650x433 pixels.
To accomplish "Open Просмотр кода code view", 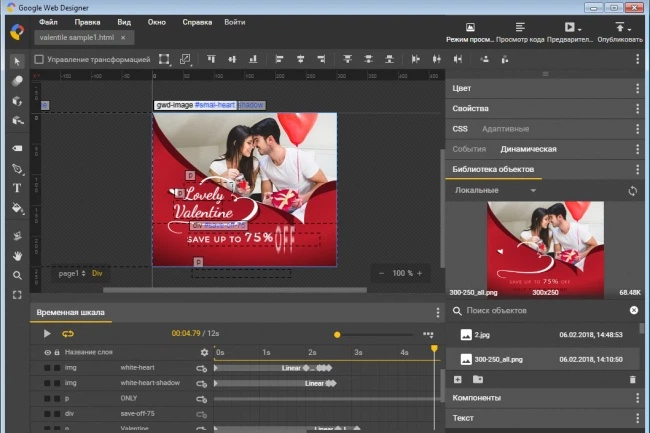I will (521, 32).
